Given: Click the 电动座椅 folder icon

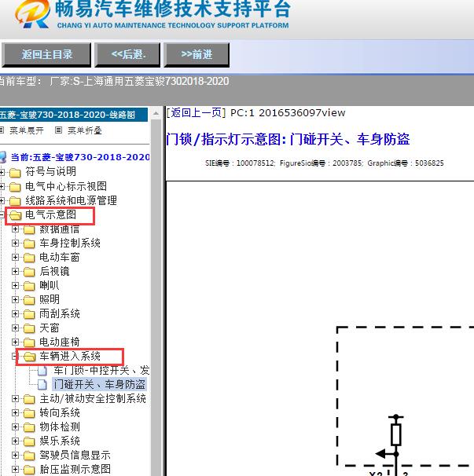Looking at the screenshot, I should click(x=29, y=342).
